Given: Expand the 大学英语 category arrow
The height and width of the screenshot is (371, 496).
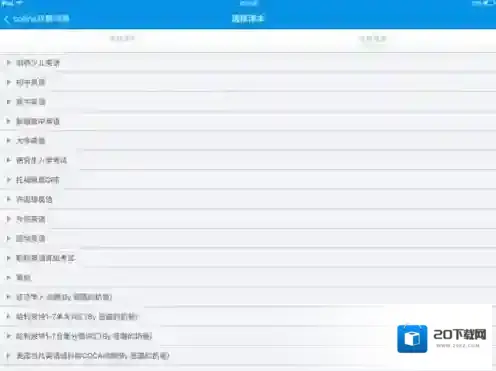Looking at the screenshot, I should pyautogui.click(x=9, y=140).
